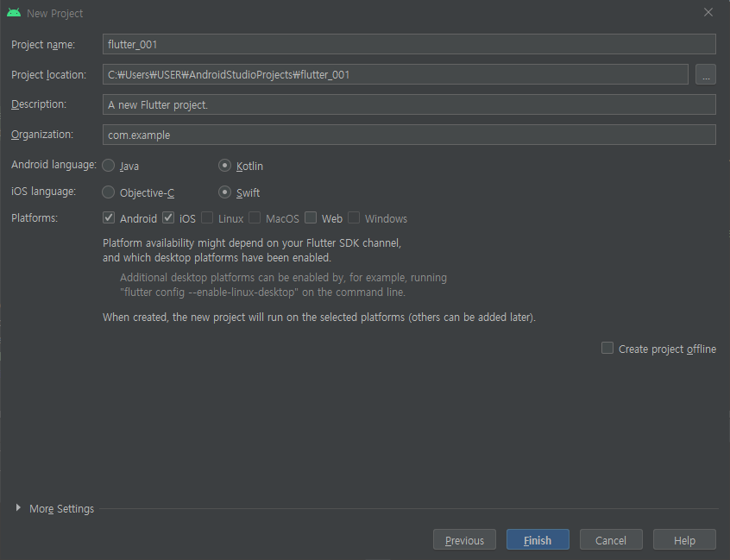
Task: Click the Project name input field
Action: pyautogui.click(x=409, y=44)
